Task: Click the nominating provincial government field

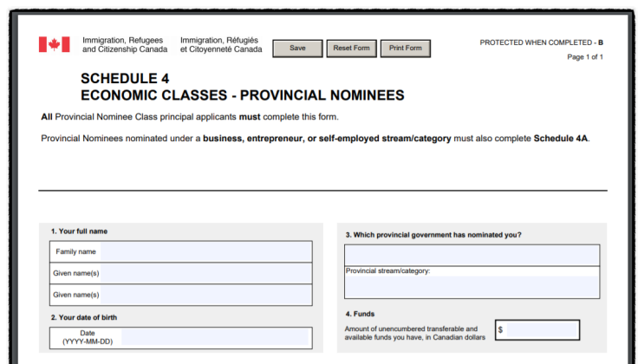Action: (x=472, y=255)
